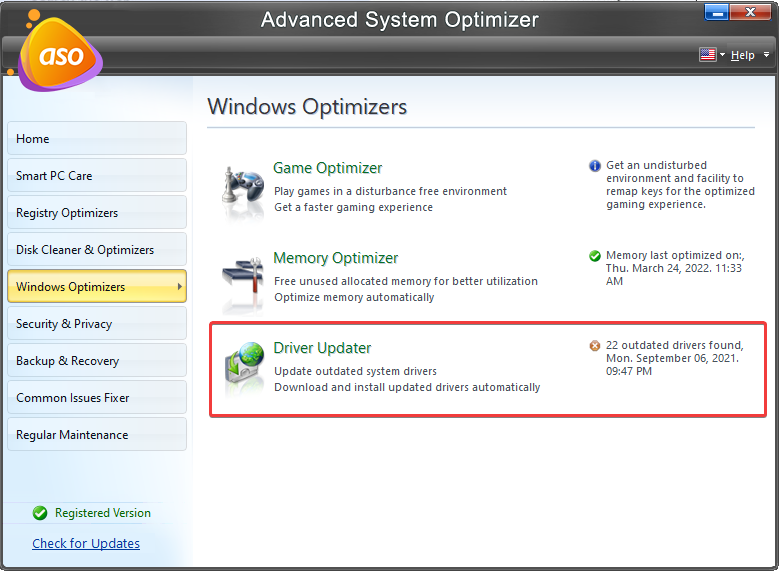The image size is (781, 571).
Task: Launch the Driver Updater link
Action: click(x=322, y=348)
